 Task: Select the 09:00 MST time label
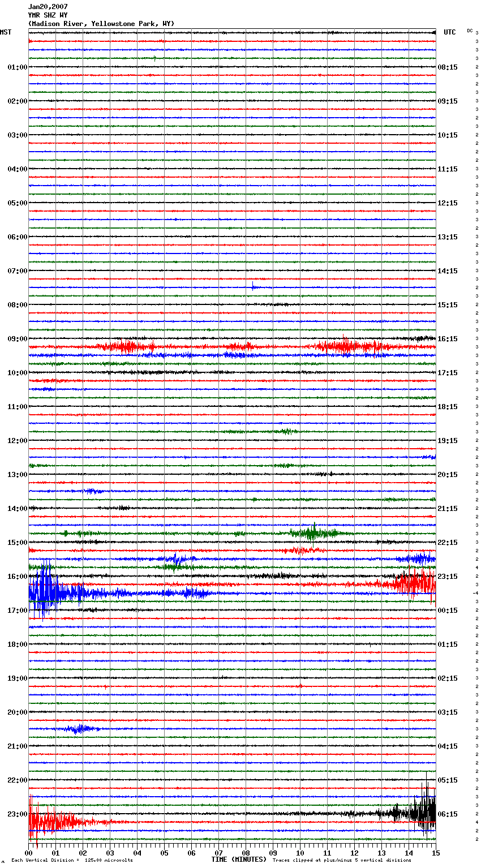[x=18, y=339]
